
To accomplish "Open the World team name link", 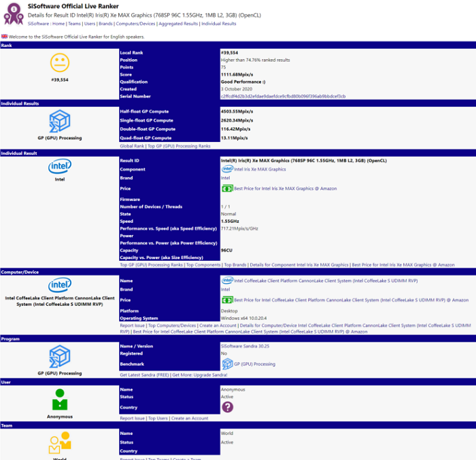I will pyautogui.click(x=227, y=434).
